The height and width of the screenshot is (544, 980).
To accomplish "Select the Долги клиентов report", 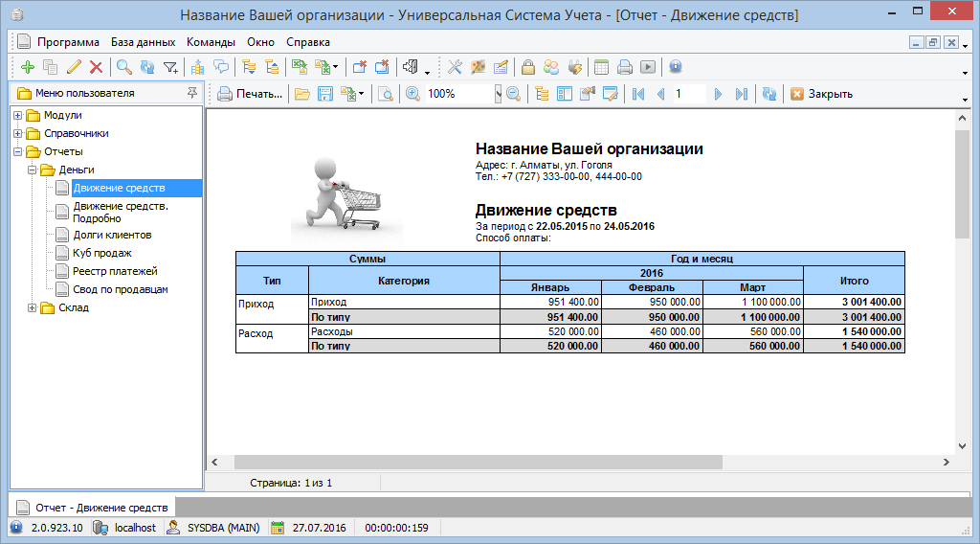I will pos(112,236).
